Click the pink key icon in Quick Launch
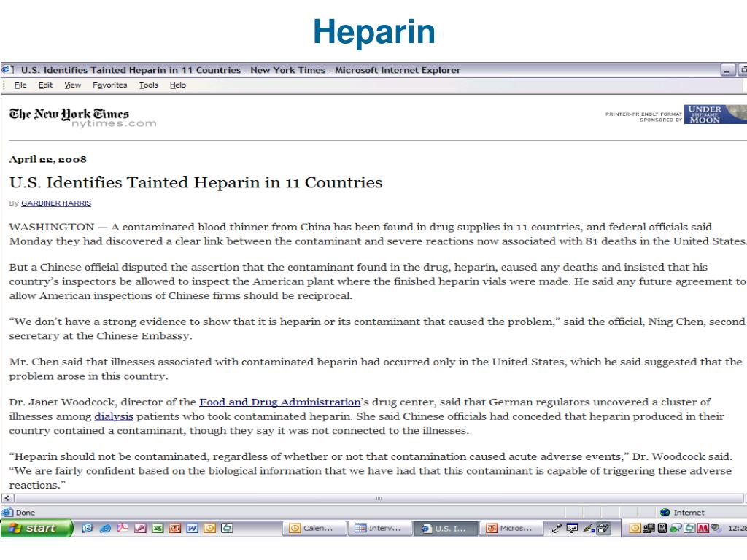The height and width of the screenshot is (560, 747). tap(140, 528)
